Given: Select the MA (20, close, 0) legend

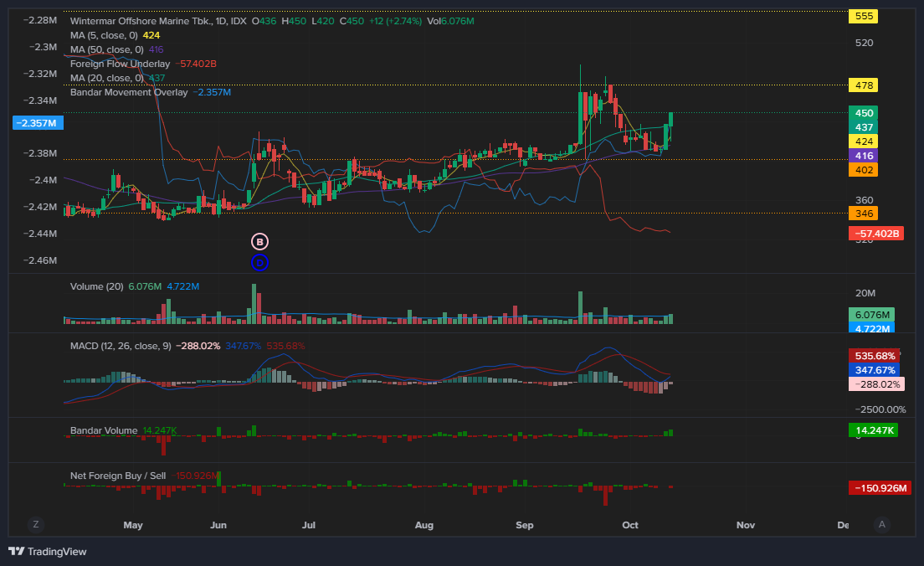Looking at the screenshot, I should pos(107,78).
